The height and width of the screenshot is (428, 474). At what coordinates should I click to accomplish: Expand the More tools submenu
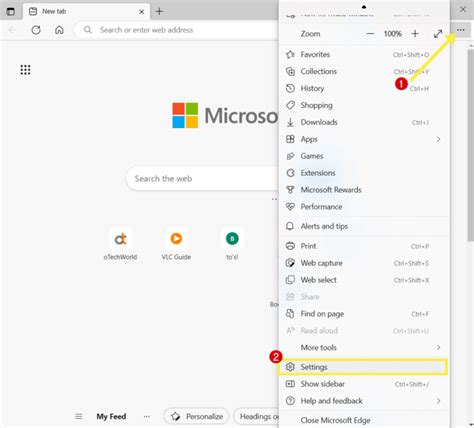(x=364, y=348)
